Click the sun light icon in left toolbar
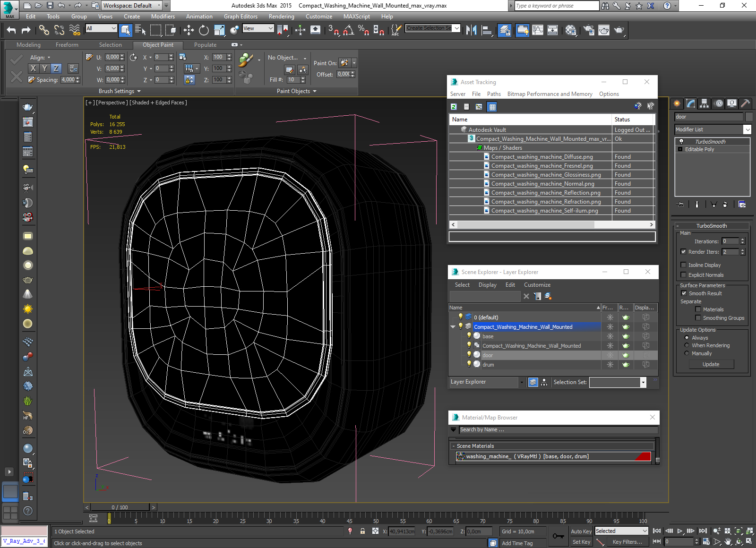 click(x=28, y=309)
